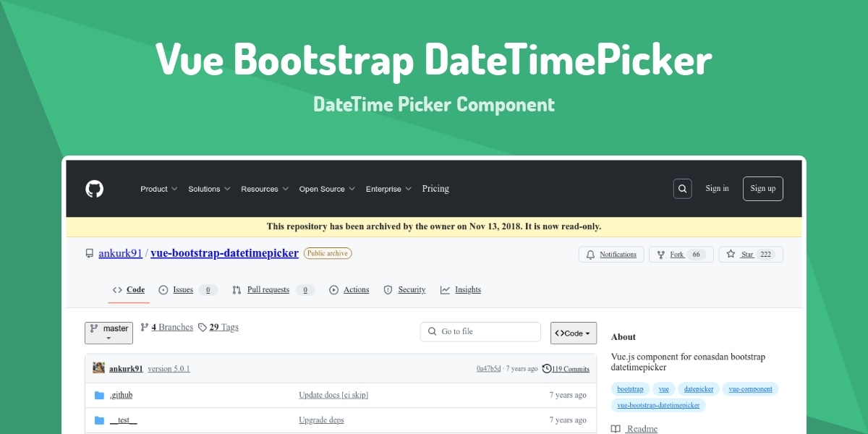868x434 pixels.
Task: Fork the repository
Action: (x=681, y=255)
